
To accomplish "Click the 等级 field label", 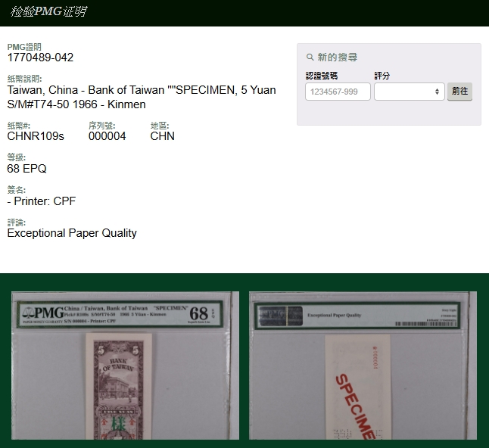I will click(x=17, y=157).
